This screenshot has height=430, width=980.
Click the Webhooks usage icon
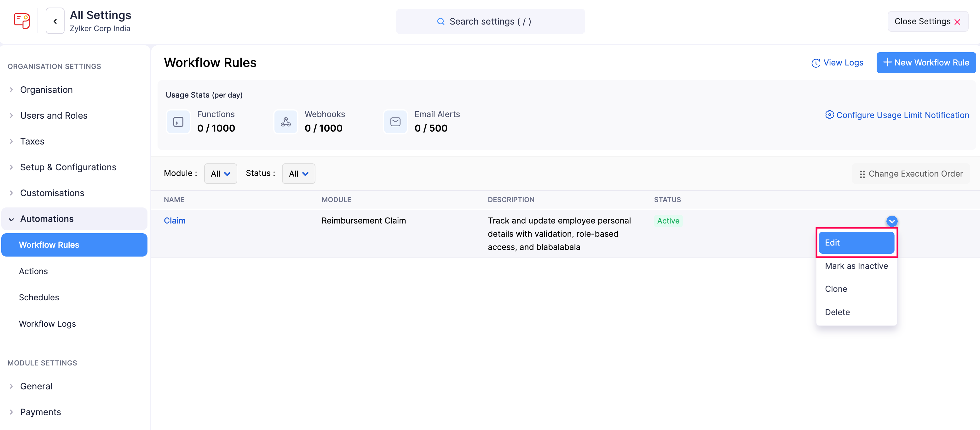pyautogui.click(x=286, y=122)
